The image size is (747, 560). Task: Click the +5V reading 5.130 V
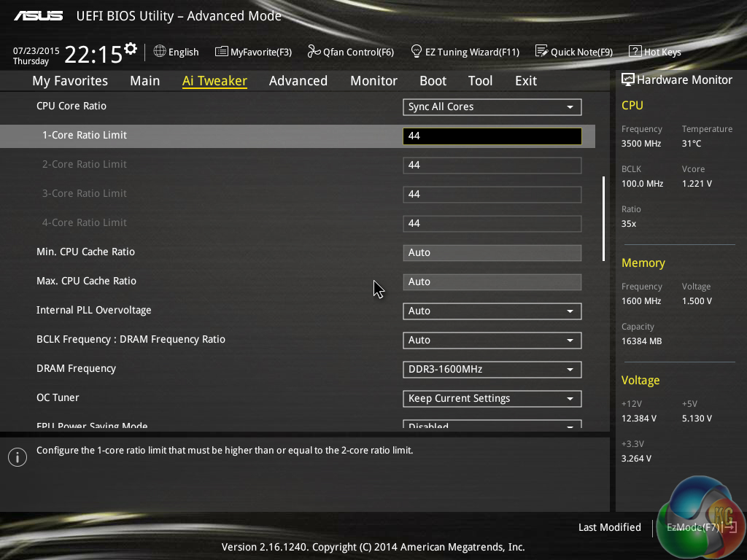click(697, 419)
